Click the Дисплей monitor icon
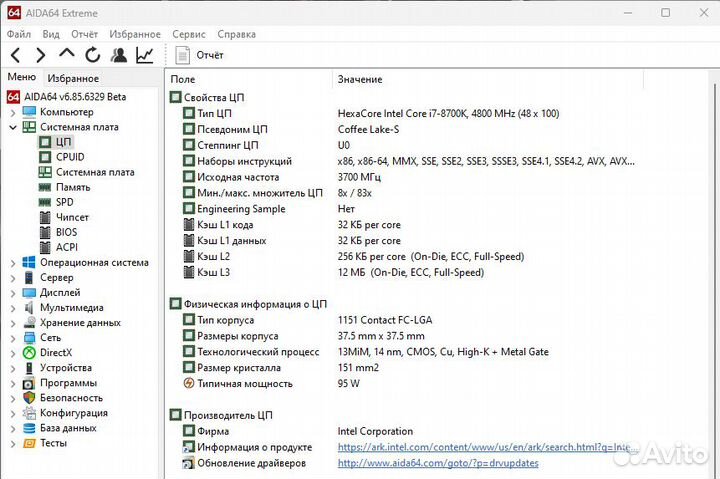Screen dimensions: 720x479 click(29, 293)
